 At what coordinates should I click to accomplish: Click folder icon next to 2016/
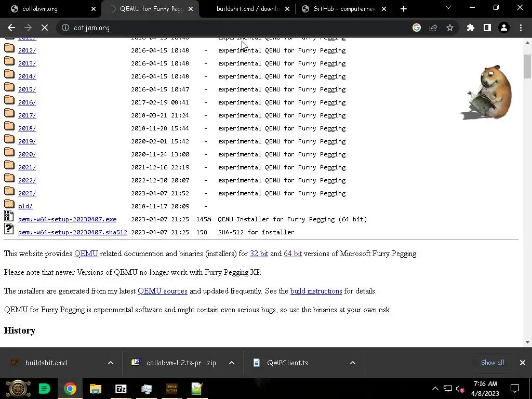(9, 100)
